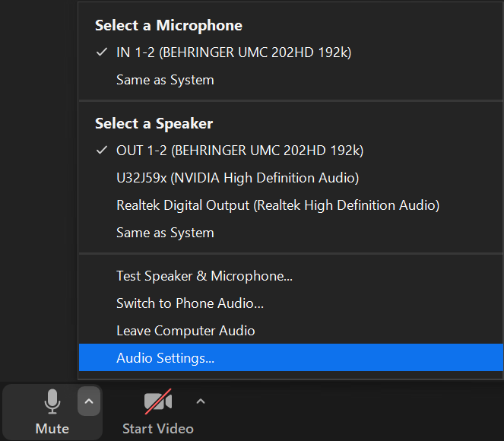This screenshot has height=441, width=504.
Task: Open Audio Settings
Action: click(165, 358)
